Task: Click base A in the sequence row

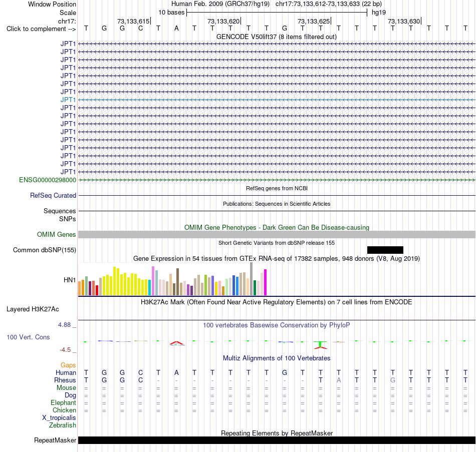Action: coord(176,29)
